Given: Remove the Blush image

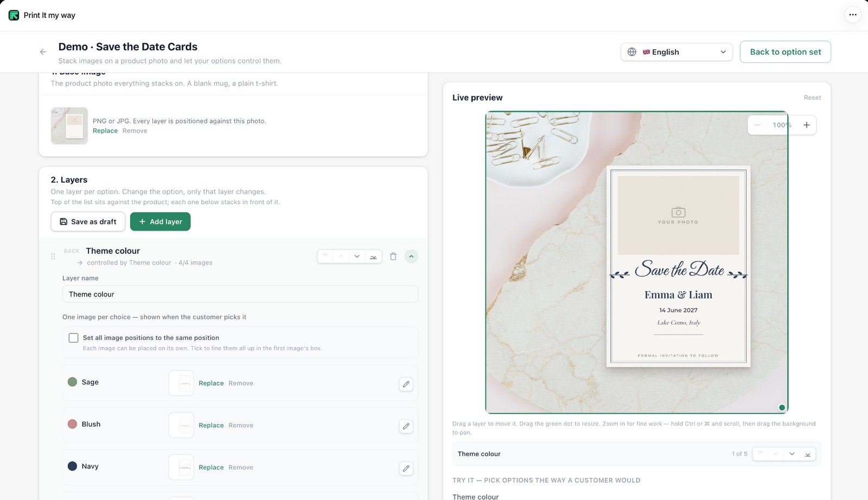Looking at the screenshot, I should tap(241, 425).
